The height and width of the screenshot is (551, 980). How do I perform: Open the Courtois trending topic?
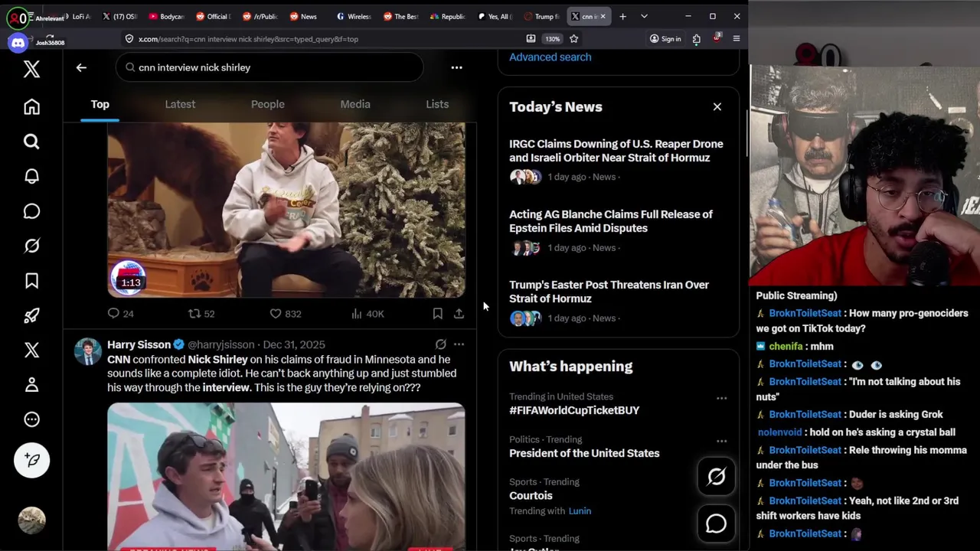click(531, 495)
